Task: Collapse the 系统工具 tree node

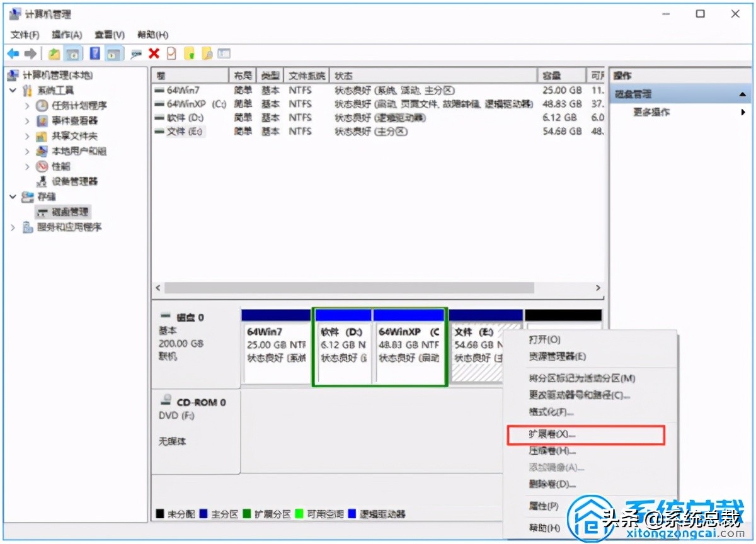Action: (x=14, y=91)
